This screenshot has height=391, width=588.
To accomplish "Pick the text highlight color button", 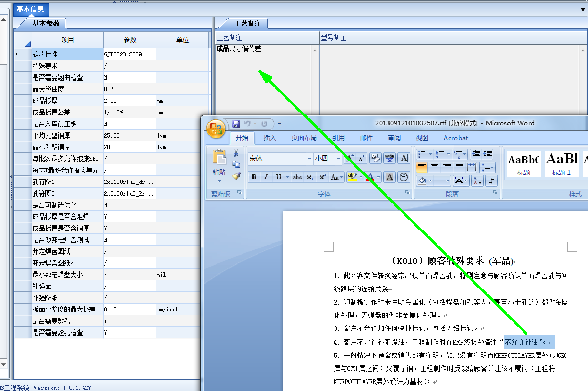I will 352,177.
